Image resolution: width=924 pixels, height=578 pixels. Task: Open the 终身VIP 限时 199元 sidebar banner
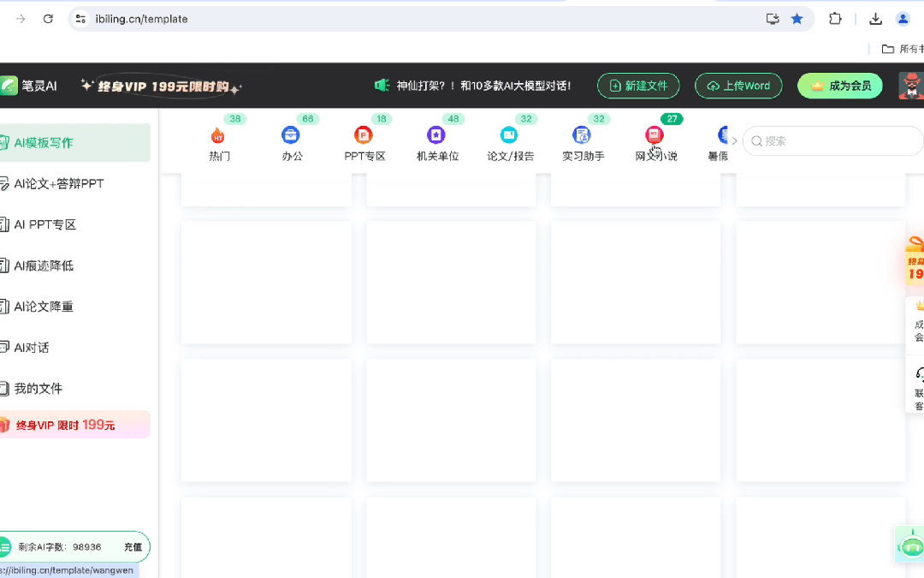(74, 425)
